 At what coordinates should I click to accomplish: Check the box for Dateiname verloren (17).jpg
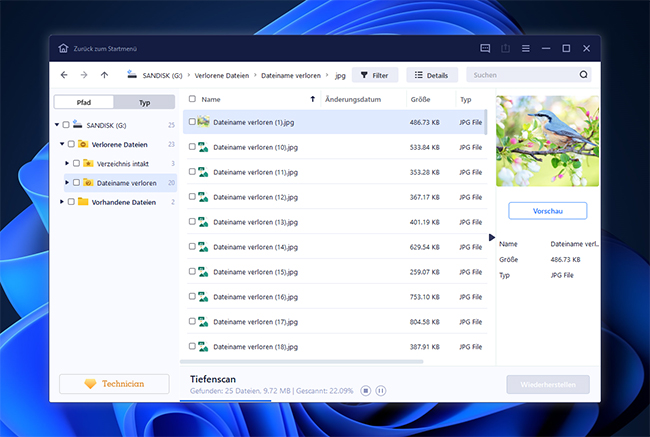192,321
